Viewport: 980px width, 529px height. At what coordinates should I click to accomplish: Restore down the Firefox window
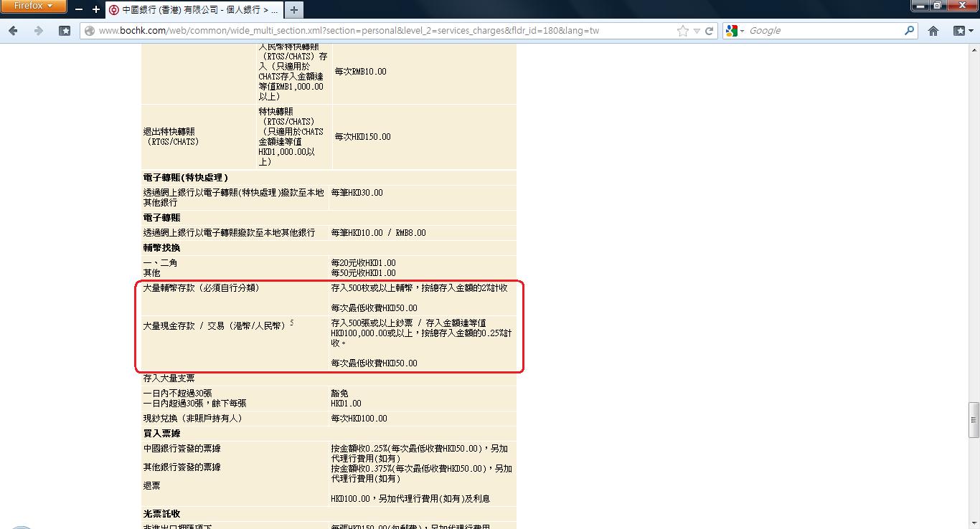[938, 5]
